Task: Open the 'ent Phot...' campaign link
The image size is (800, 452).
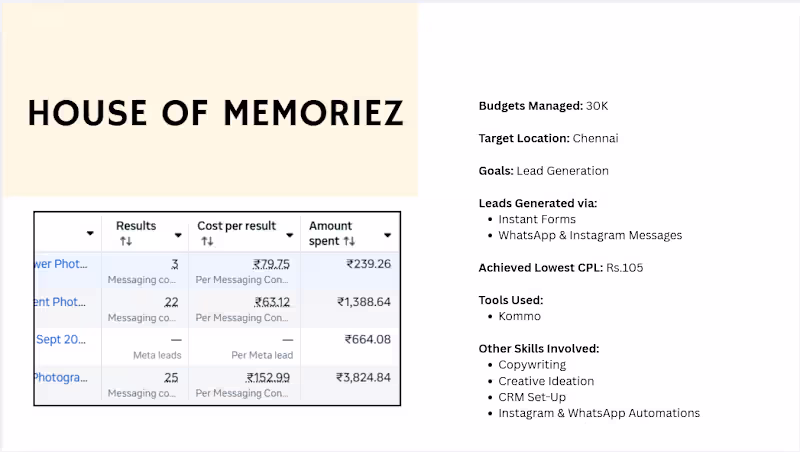Action: point(60,302)
